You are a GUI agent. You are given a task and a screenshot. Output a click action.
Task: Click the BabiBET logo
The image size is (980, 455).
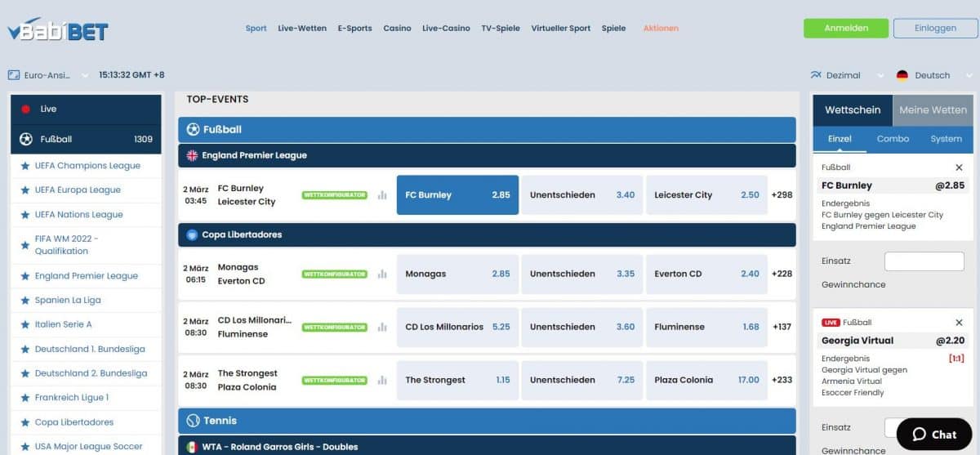pos(58,30)
